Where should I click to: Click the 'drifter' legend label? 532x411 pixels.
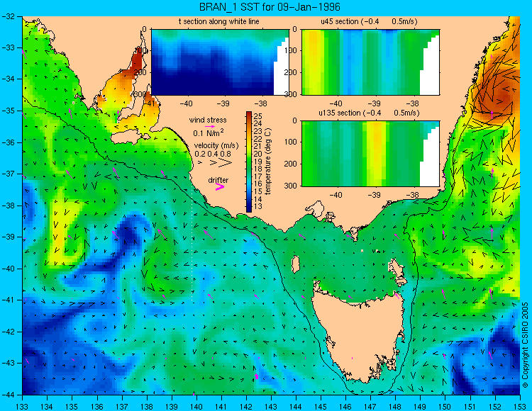click(218, 180)
